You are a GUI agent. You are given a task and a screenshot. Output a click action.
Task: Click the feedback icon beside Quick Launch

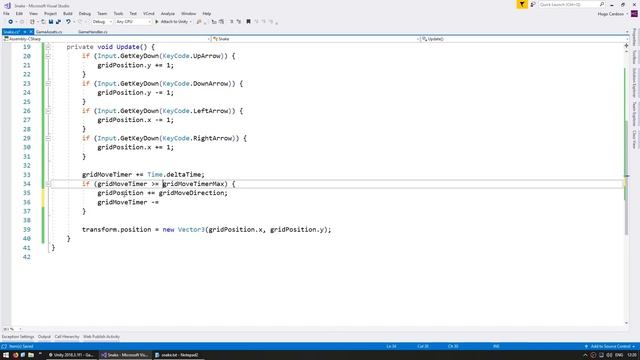[533, 4]
